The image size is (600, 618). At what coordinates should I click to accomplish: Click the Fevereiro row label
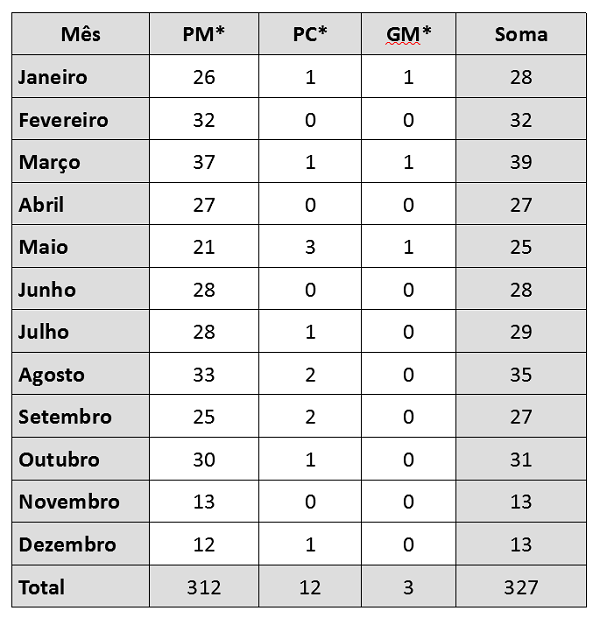pos(63,120)
